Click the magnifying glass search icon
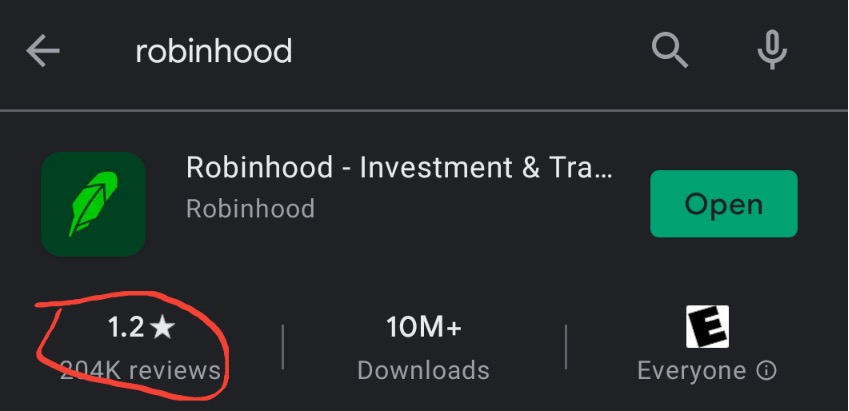849x411 pixels. coord(670,49)
